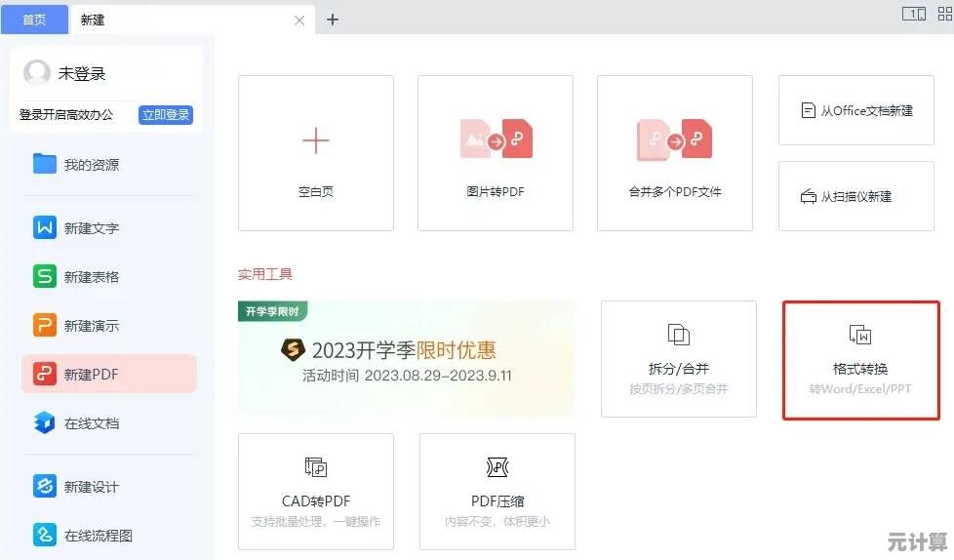Click the 图片转PDF label

[496, 192]
